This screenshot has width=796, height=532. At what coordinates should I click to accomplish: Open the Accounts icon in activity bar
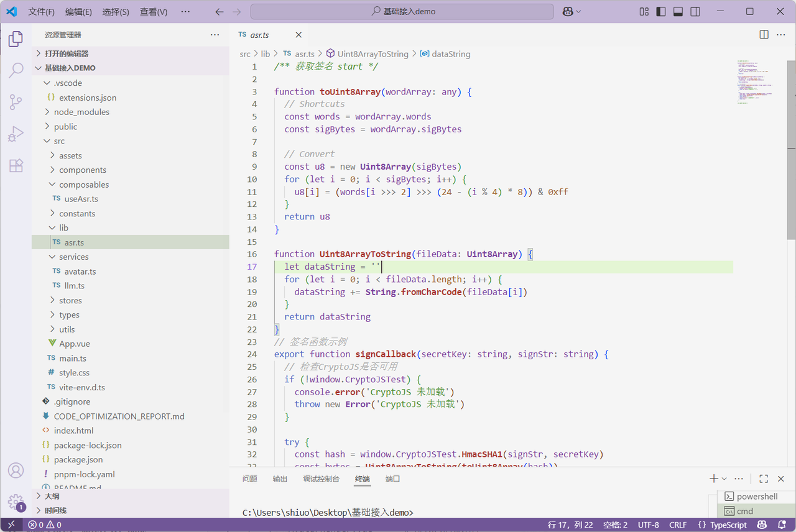16,470
